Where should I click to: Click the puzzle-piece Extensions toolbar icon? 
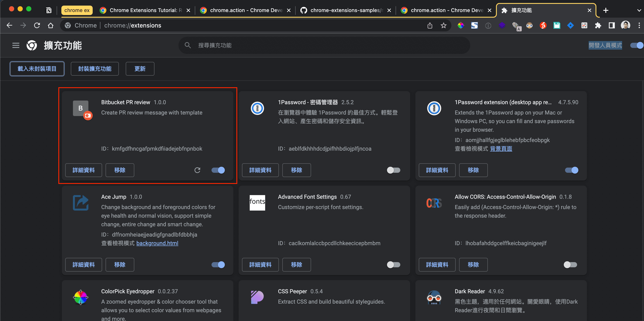[x=598, y=25]
